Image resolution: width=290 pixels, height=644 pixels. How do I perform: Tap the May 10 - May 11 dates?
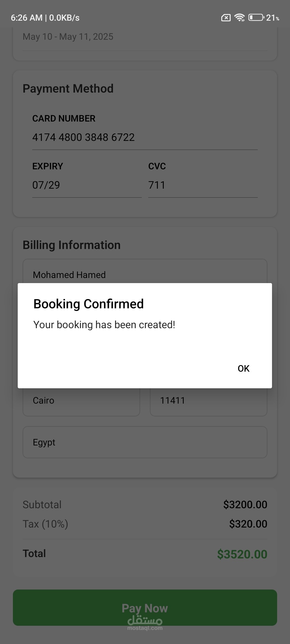pos(68,37)
